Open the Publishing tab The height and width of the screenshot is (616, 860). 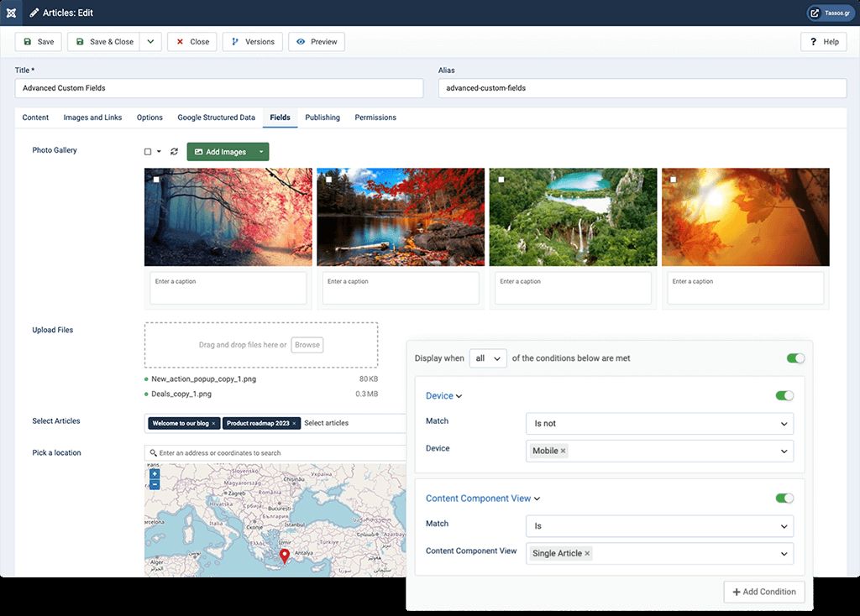click(x=322, y=117)
